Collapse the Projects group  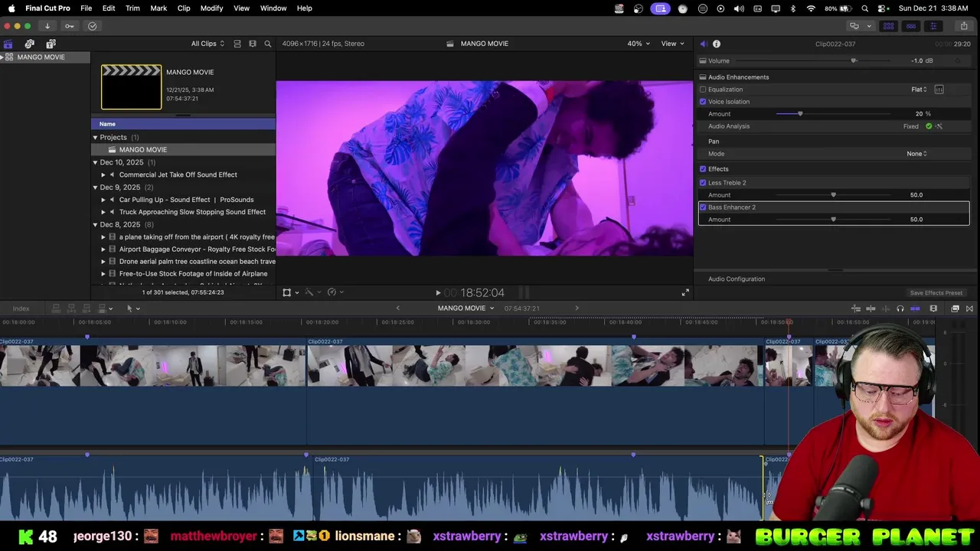96,138
